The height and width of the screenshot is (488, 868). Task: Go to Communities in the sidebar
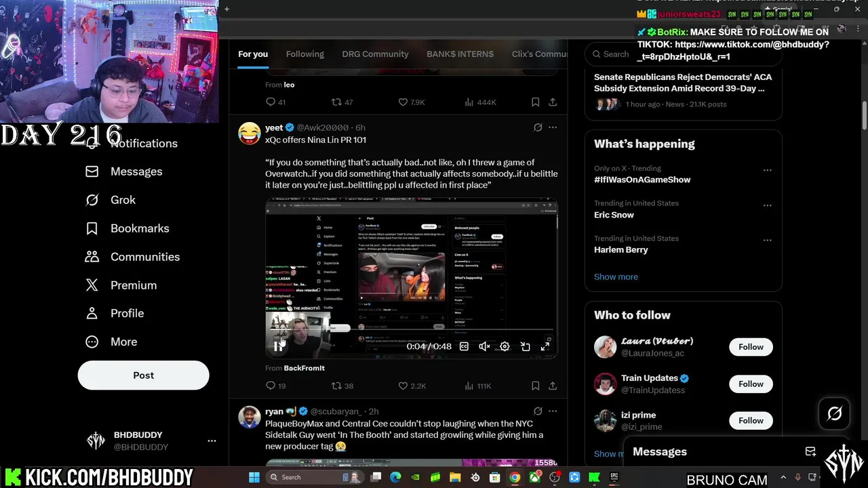coord(132,257)
